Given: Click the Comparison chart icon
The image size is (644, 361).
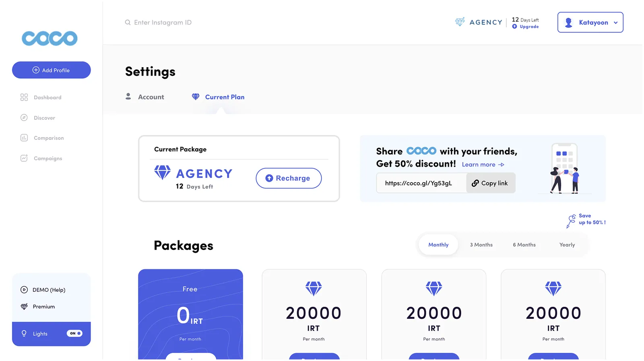Looking at the screenshot, I should click(x=24, y=138).
